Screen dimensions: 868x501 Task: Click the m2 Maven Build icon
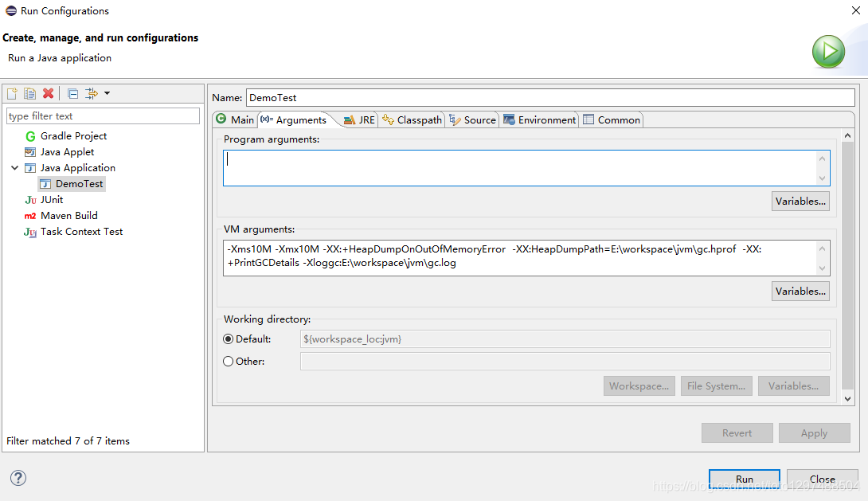point(30,216)
